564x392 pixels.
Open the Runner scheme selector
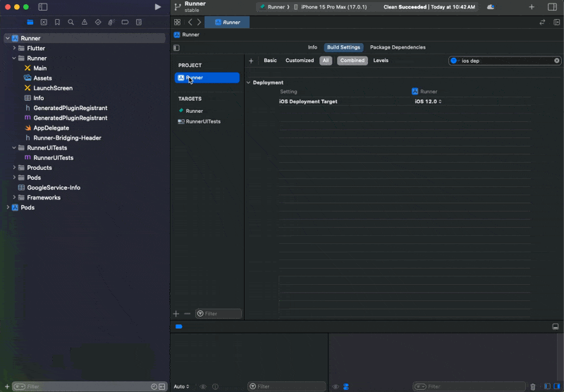pyautogui.click(x=275, y=7)
